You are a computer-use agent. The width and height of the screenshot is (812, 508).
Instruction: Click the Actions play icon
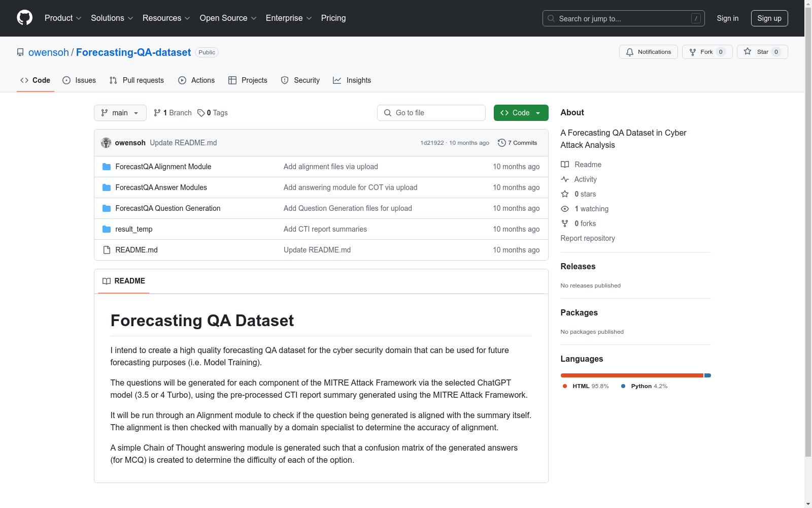(x=182, y=80)
